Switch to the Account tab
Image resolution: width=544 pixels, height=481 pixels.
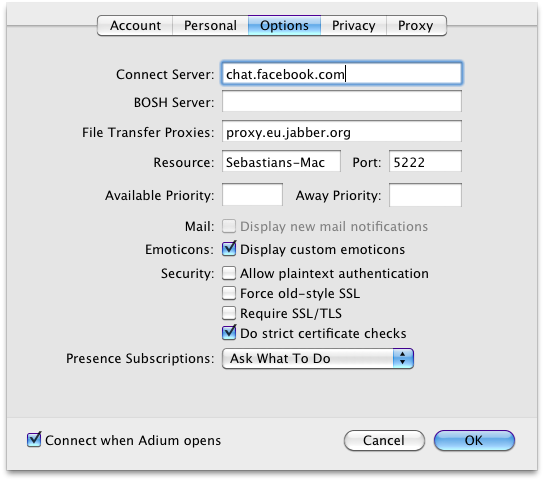coord(135,25)
